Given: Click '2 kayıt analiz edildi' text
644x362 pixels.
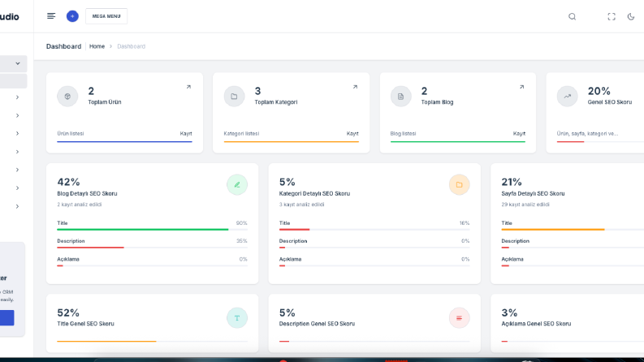Looking at the screenshot, I should 80,205.
